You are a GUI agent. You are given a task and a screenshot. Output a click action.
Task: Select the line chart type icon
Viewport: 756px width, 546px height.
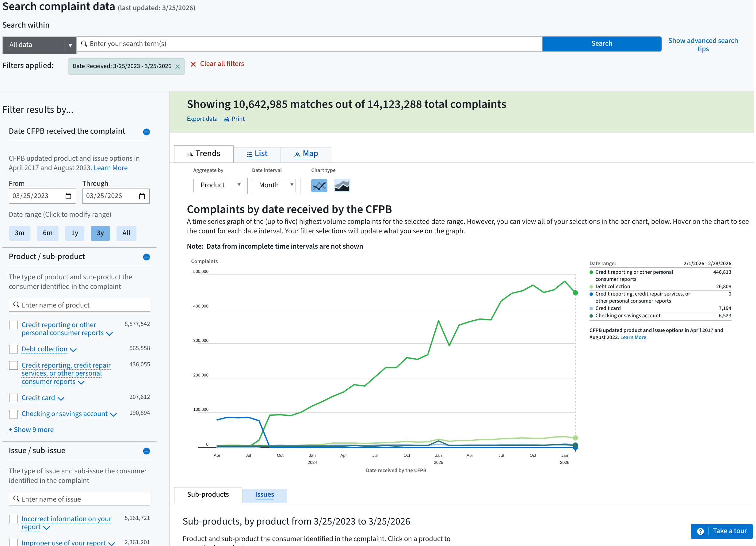[319, 186]
